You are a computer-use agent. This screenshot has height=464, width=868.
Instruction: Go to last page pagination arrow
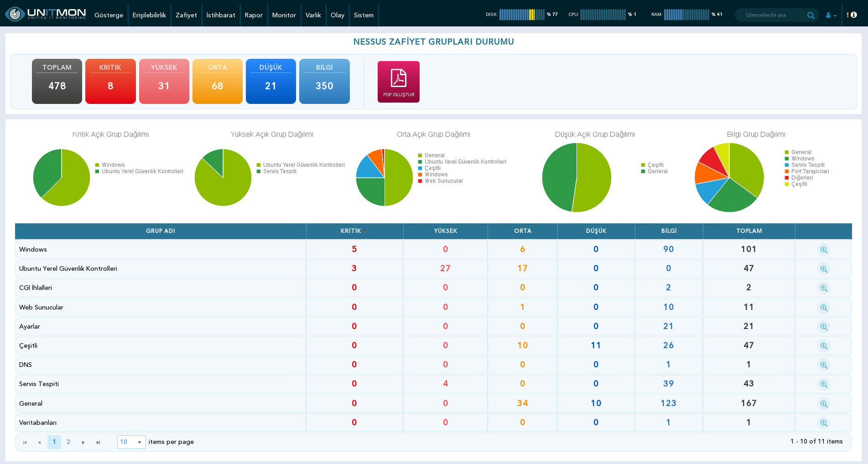pos(98,442)
